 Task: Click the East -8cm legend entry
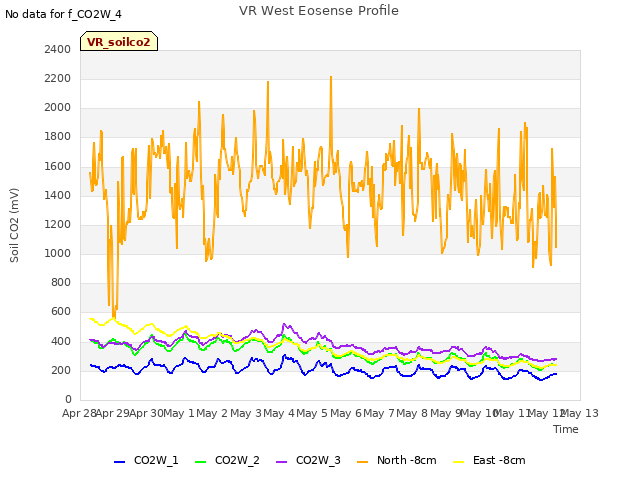(x=489, y=460)
